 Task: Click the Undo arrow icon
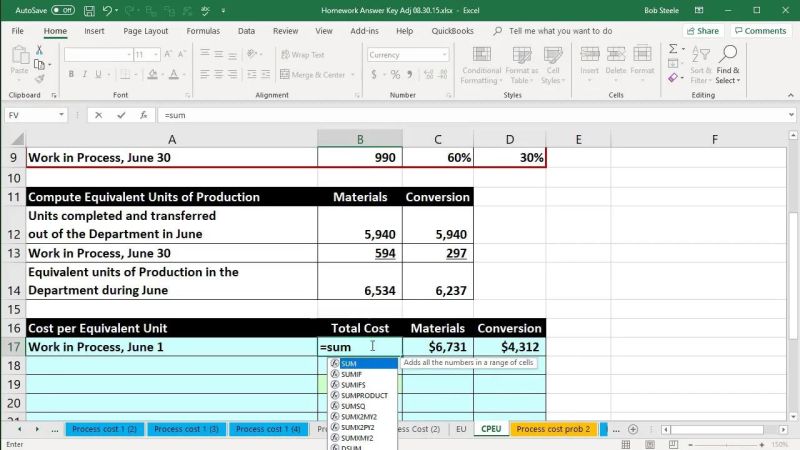point(107,10)
